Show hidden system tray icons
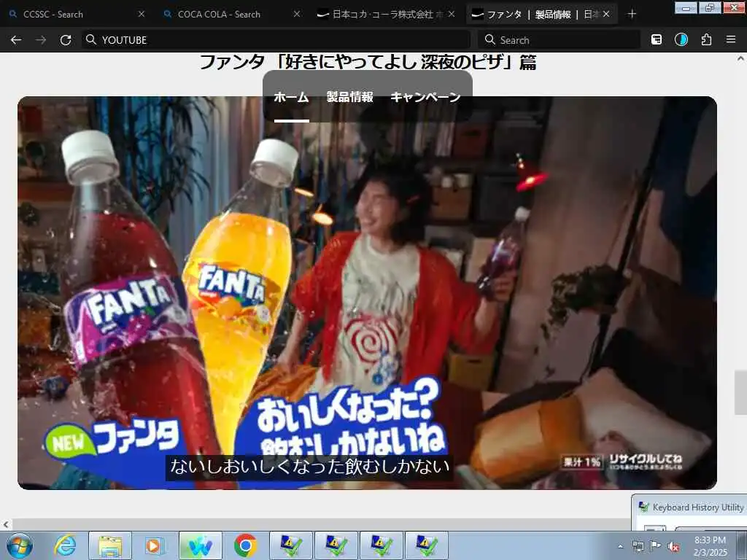The width and height of the screenshot is (747, 560). coord(620,546)
